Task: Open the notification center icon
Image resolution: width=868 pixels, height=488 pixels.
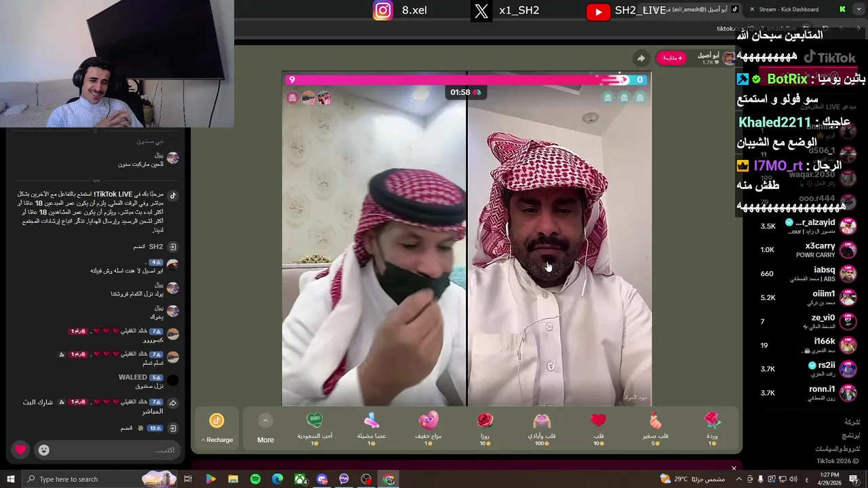Action: 854,479
